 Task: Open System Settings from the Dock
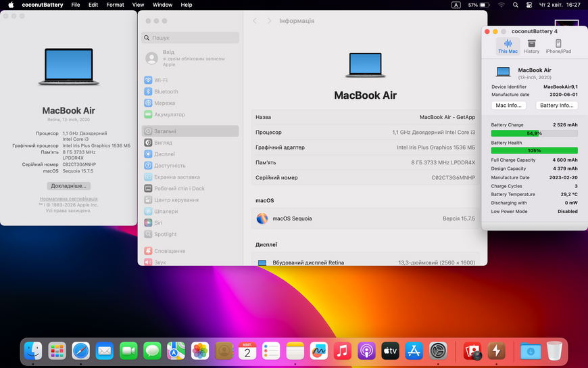[438, 350]
